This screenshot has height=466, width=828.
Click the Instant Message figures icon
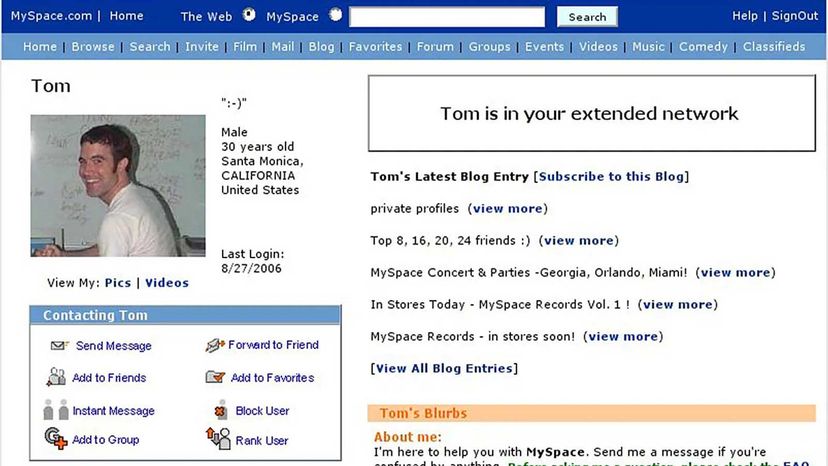coord(56,409)
